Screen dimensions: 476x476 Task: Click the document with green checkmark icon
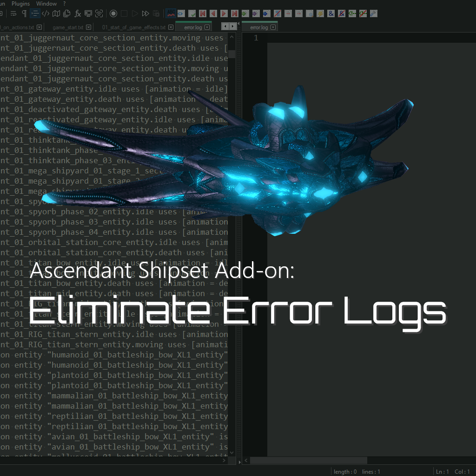(192, 13)
